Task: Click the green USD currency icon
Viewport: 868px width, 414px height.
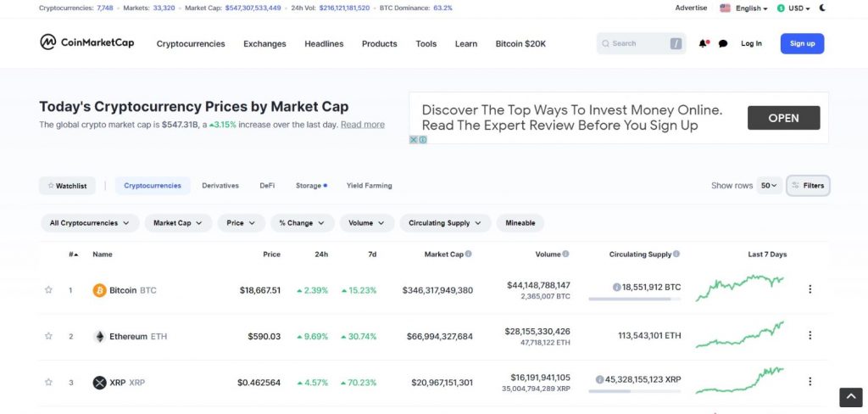Action: (781, 8)
